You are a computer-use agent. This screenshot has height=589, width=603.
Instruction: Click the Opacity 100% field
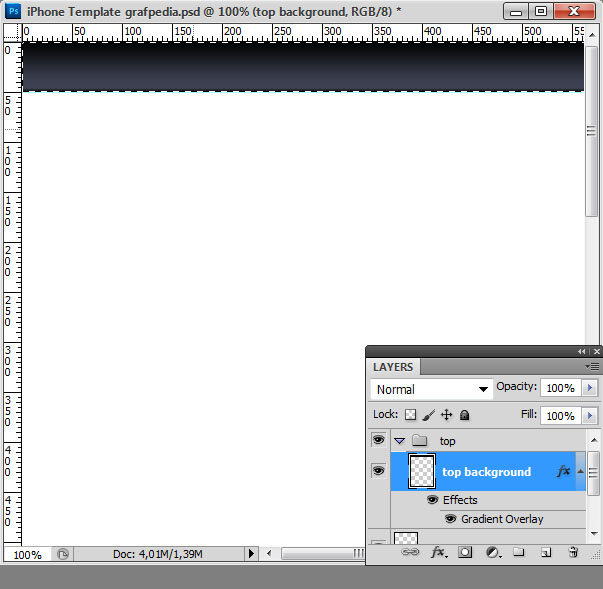point(560,388)
